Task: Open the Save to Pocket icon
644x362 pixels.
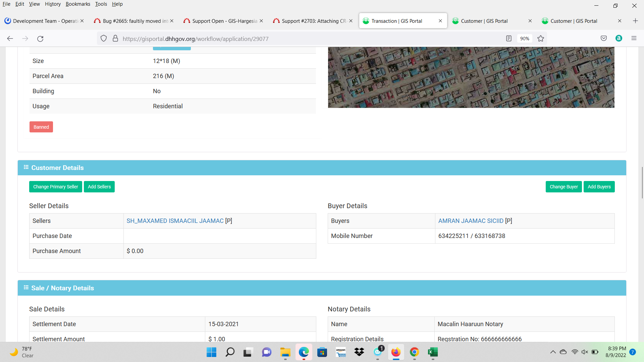Action: point(604,39)
